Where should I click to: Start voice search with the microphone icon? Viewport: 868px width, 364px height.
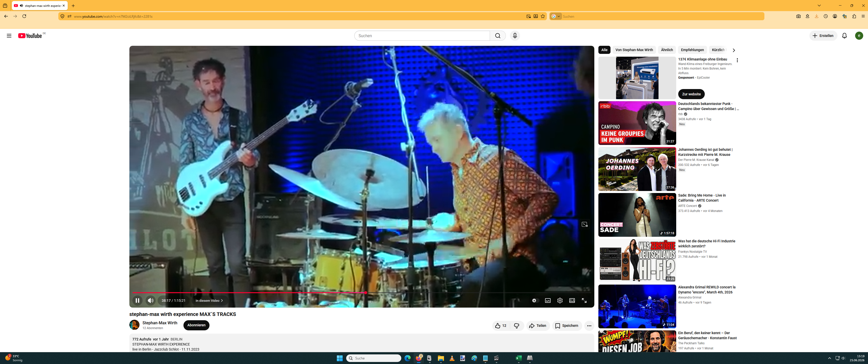click(x=515, y=35)
